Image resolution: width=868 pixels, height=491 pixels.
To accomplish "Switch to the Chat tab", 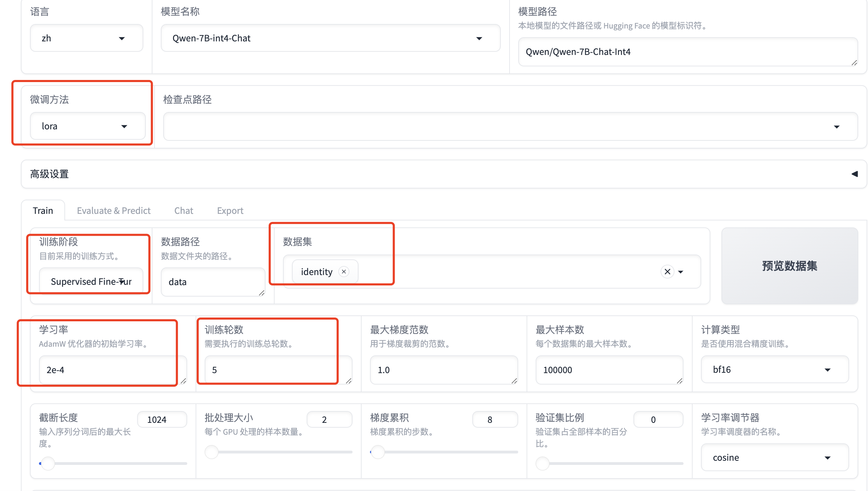I will click(183, 211).
